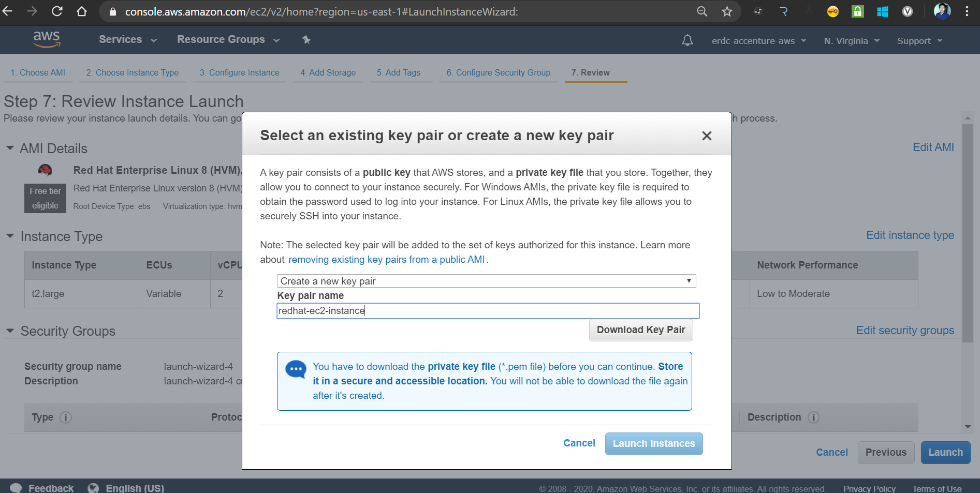Expand the Services menu
Screen dimensions: 980x493
(127, 40)
